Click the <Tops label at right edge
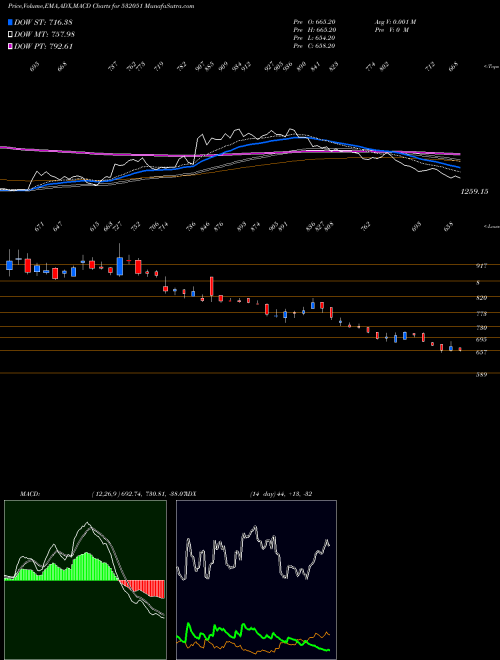 491,67
